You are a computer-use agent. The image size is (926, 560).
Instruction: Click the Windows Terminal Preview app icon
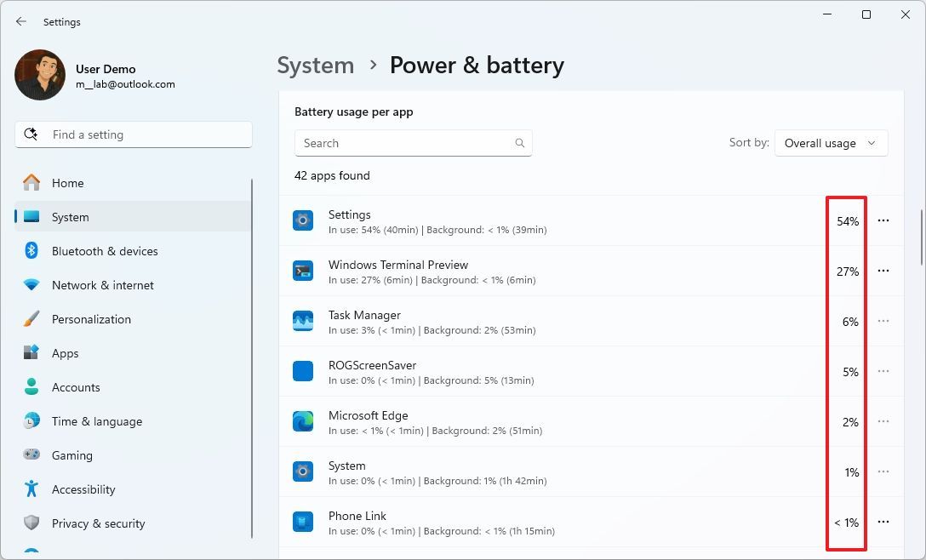click(x=303, y=271)
